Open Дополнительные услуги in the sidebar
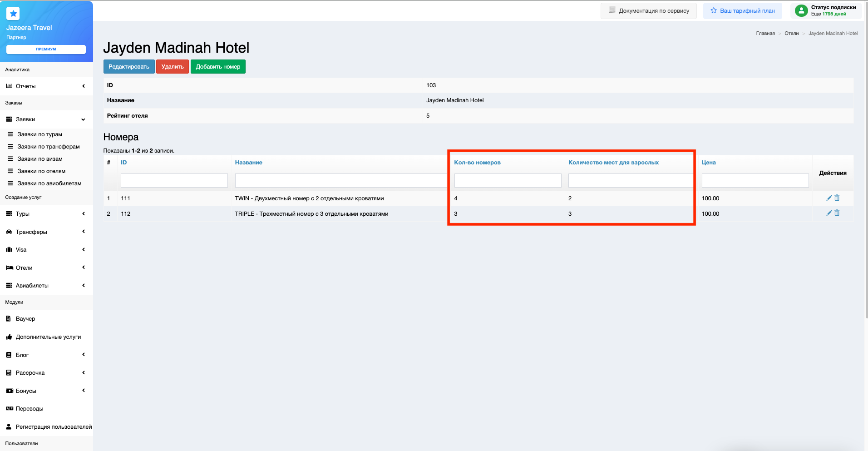Viewport: 868px width, 451px height. pos(48,337)
